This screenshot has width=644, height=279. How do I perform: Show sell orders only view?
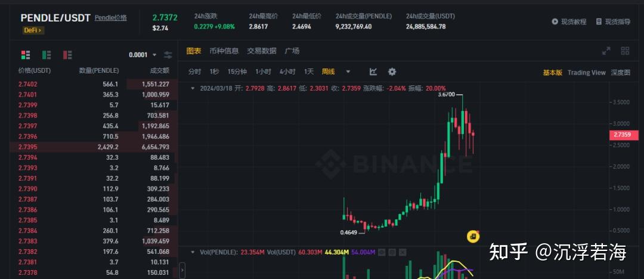point(67,55)
